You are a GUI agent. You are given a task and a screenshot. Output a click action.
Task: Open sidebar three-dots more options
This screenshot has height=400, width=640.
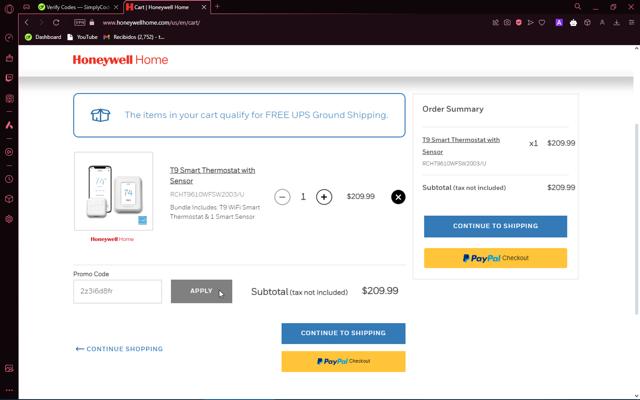click(9, 390)
